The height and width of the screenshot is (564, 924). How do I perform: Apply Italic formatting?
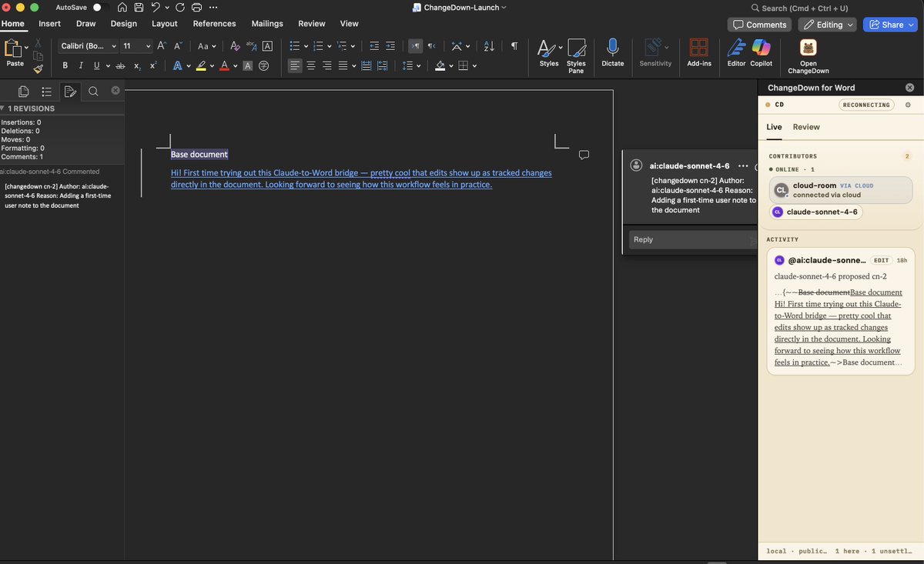[x=81, y=66]
